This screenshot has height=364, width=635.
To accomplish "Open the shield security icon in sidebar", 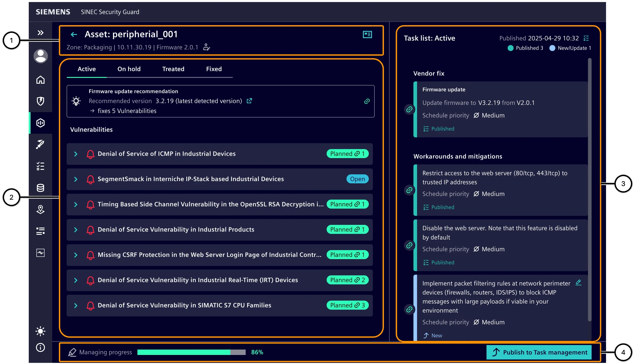I will [41, 101].
